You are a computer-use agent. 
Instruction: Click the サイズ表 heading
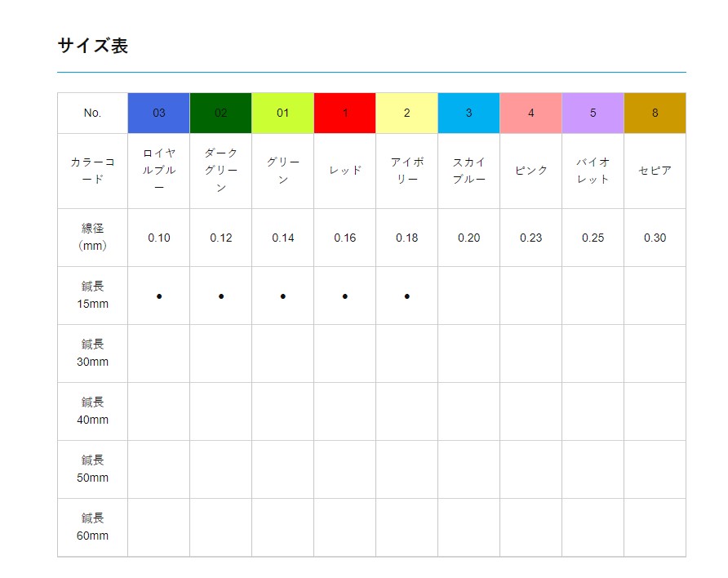point(93,46)
